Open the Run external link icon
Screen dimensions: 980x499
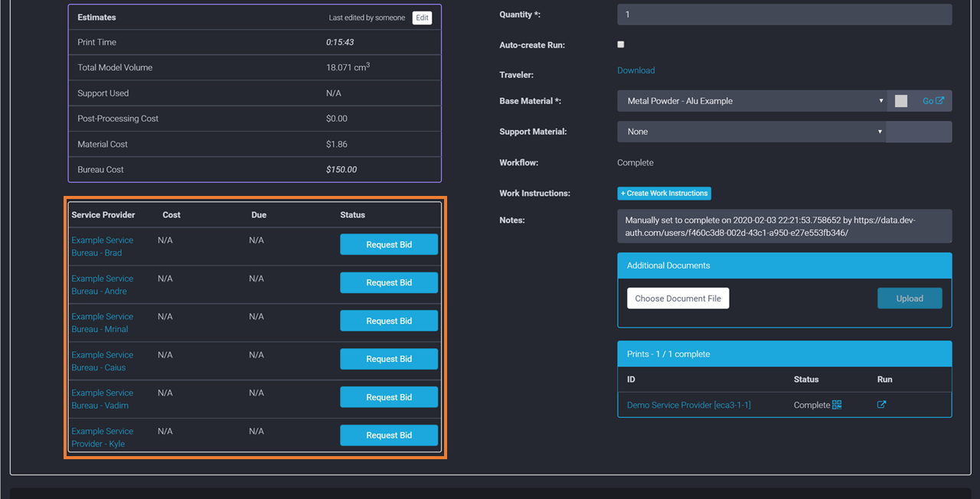(x=881, y=405)
